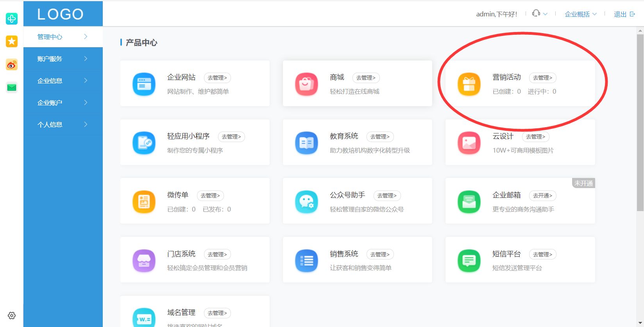Click the 销售系统 list icon

[x=306, y=260]
